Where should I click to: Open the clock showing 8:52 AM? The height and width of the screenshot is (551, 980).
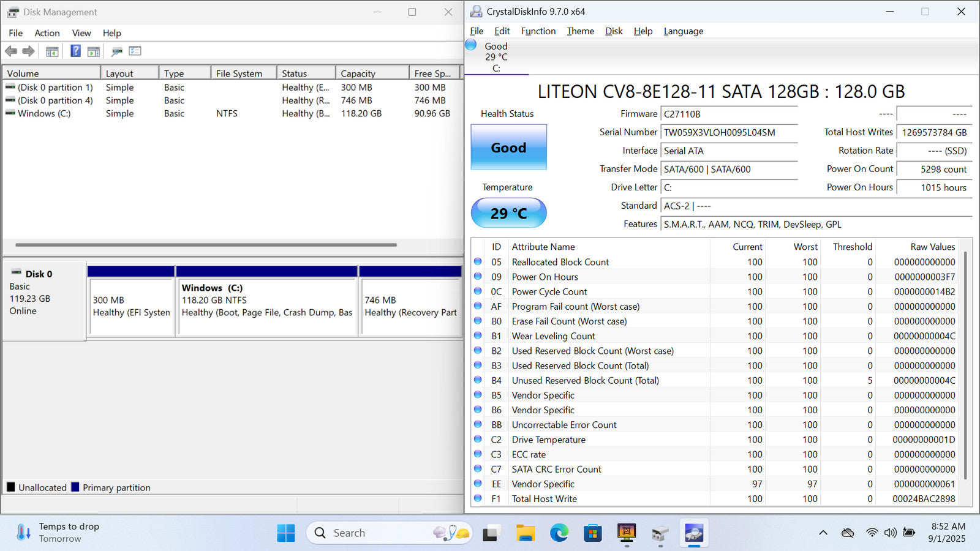pos(947,533)
